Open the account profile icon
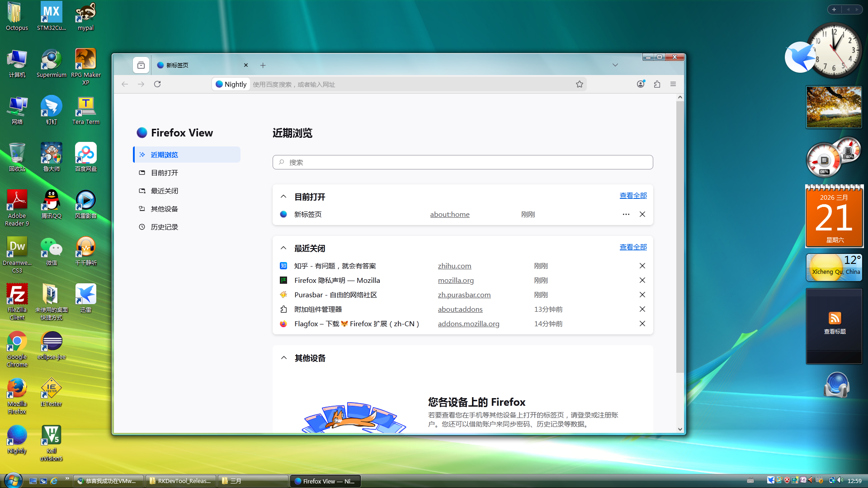868x488 pixels. (x=641, y=84)
